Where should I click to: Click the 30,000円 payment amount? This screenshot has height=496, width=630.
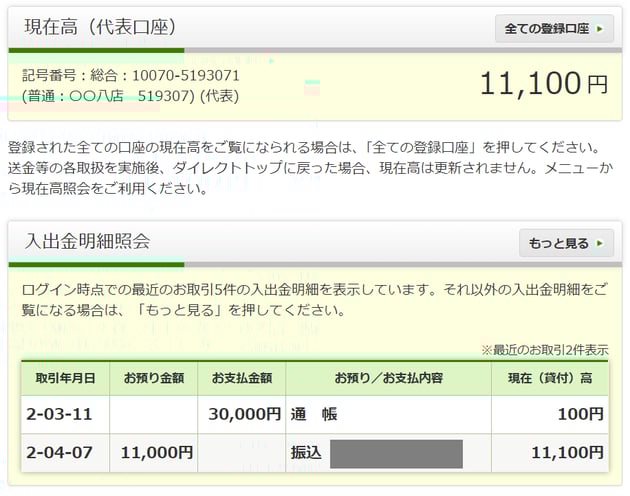coord(244,414)
